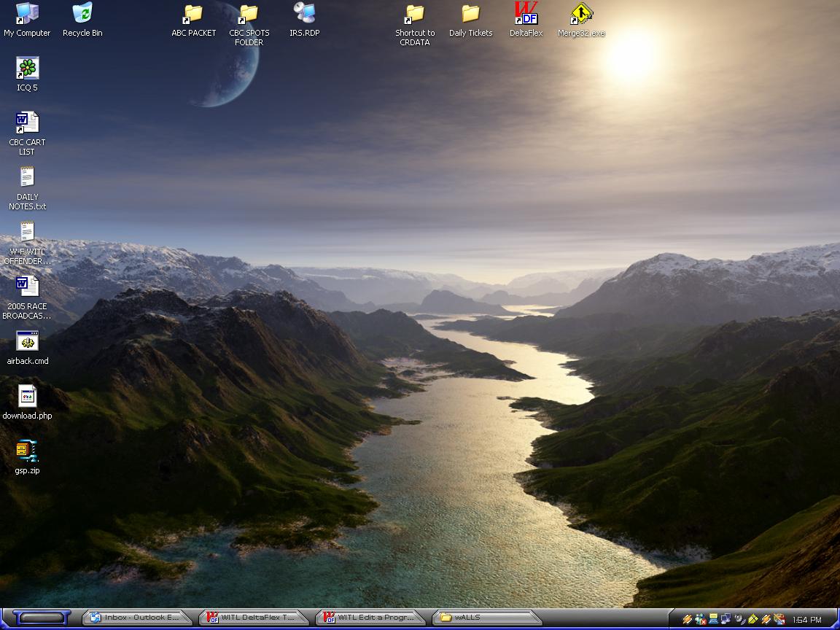Switch to WITL Edit a Program taskbar window

[371, 618]
